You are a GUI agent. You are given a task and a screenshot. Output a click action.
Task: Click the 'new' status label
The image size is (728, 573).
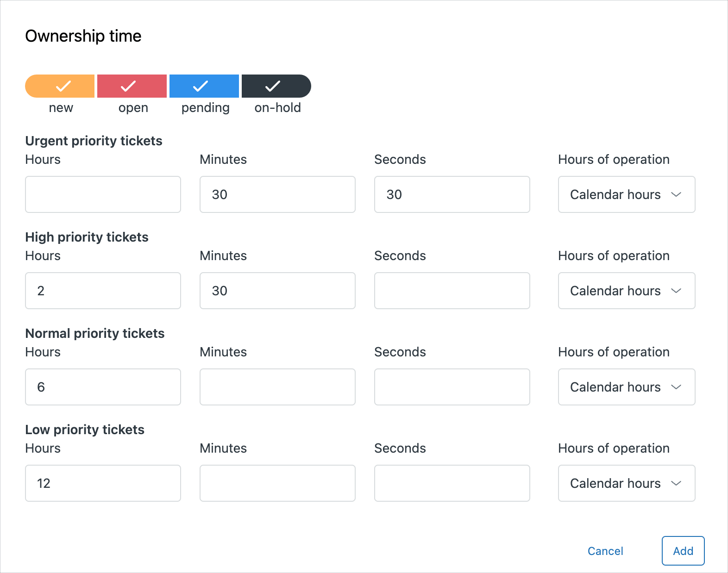pos(61,108)
